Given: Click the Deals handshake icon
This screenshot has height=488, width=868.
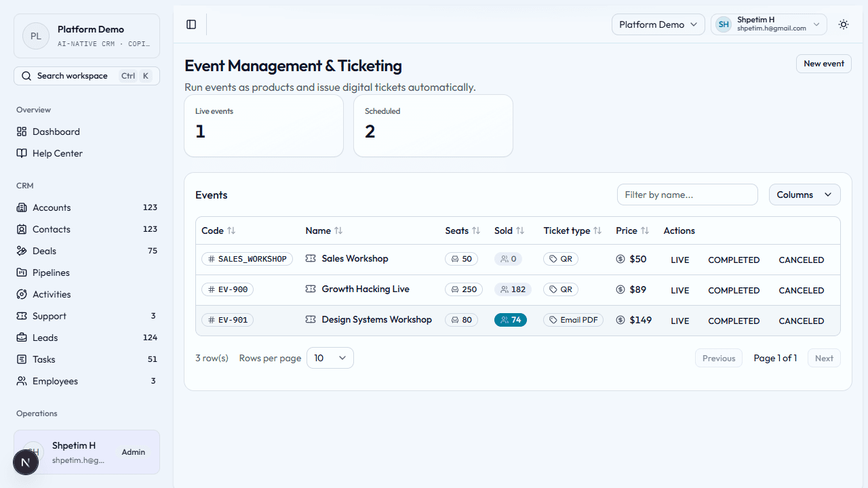Looking at the screenshot, I should pos(22,251).
